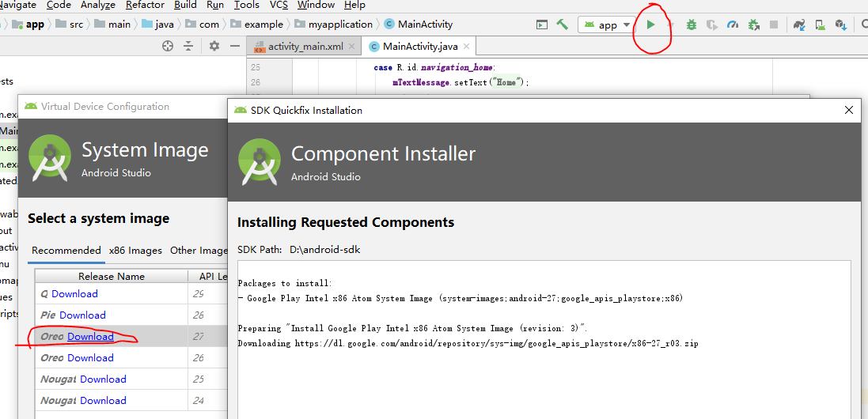Sync project with Gradle files icon
Screen dimensions: 868x419
(799, 25)
